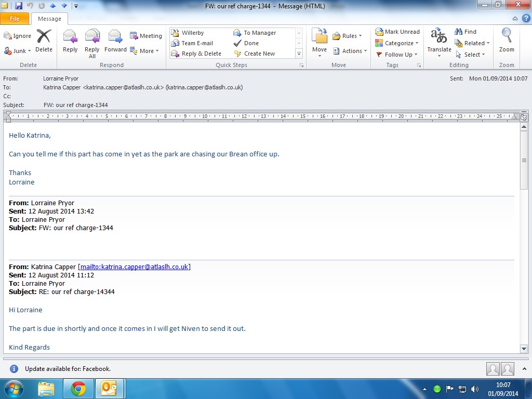Open the Categorize dropdown
The height and width of the screenshot is (399, 532).
point(396,43)
